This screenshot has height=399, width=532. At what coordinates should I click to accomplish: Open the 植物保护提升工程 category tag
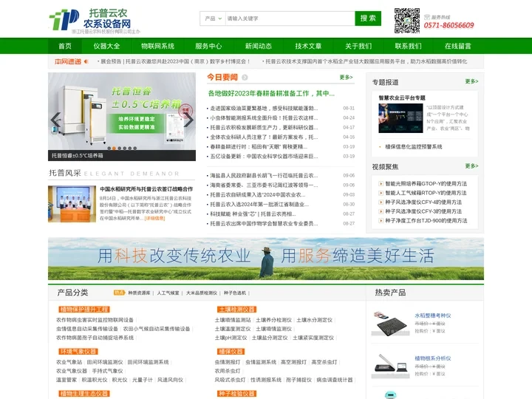(84, 310)
